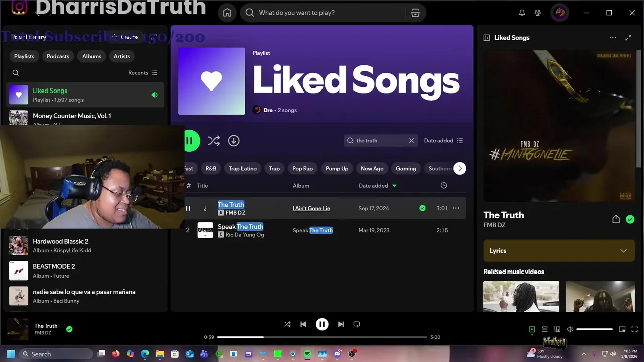Open the Speak The Truth album link
Viewport: 644px width, 362px height.
pyautogui.click(x=312, y=230)
